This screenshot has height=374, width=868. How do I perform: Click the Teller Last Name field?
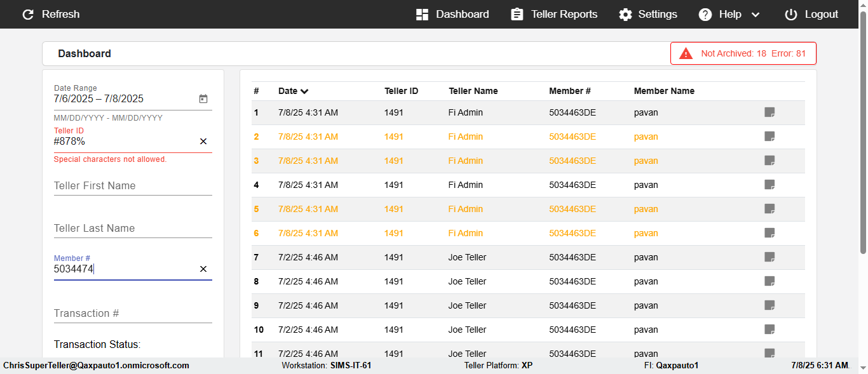[x=132, y=228]
